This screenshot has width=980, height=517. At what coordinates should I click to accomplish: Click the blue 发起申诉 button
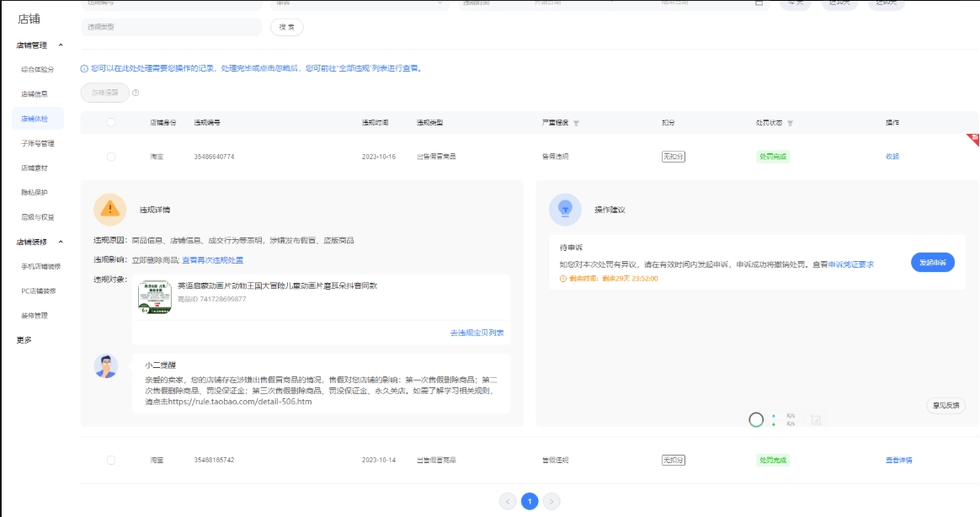932,263
